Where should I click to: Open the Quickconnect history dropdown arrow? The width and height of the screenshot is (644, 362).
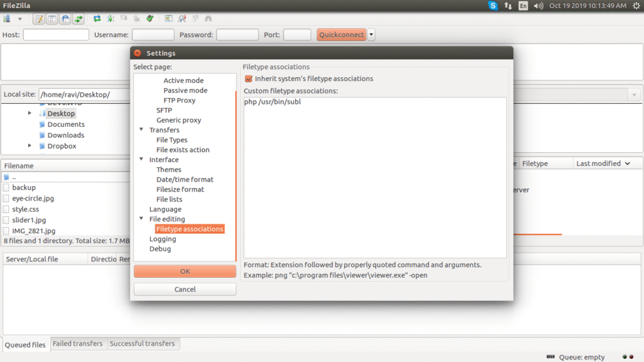pyautogui.click(x=371, y=35)
